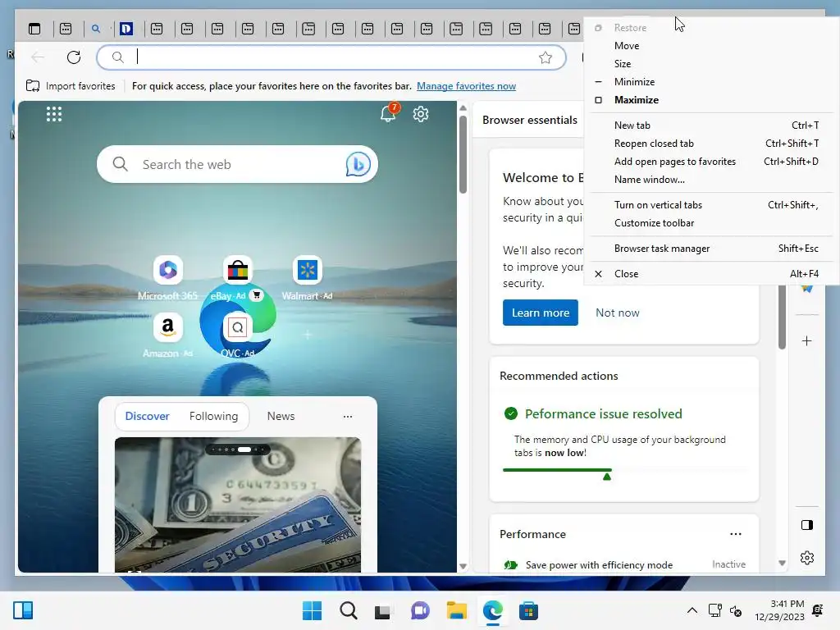
Task: Open the Windows Start menu
Action: tap(312, 610)
